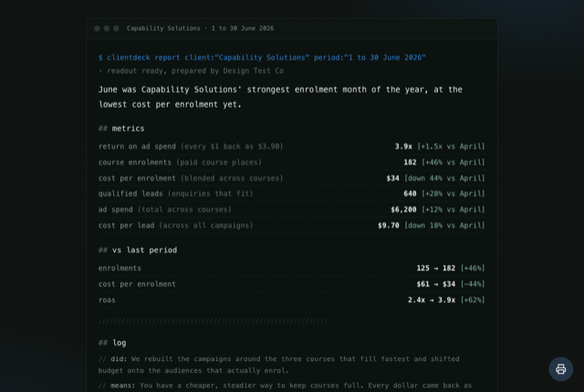Click the '$34' value in metrics

tap(393, 178)
